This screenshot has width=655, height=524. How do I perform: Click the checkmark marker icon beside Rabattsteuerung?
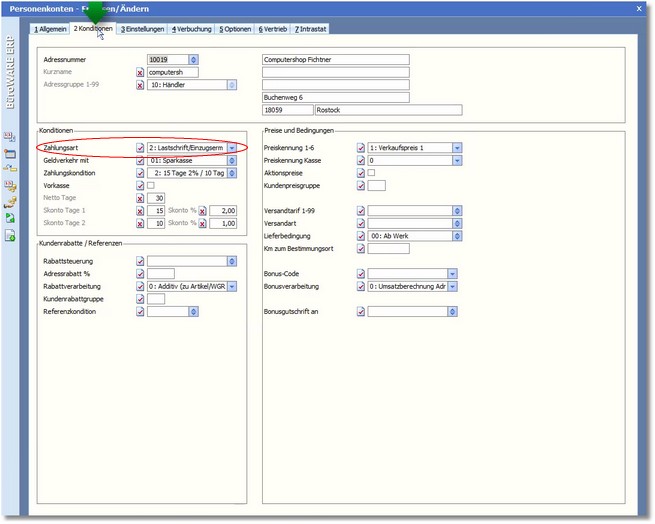140,261
